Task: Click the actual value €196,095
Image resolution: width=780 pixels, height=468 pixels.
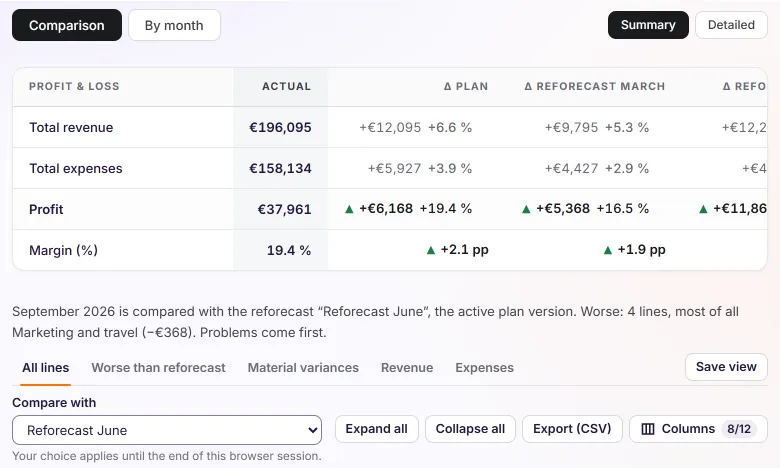Action: click(x=280, y=127)
